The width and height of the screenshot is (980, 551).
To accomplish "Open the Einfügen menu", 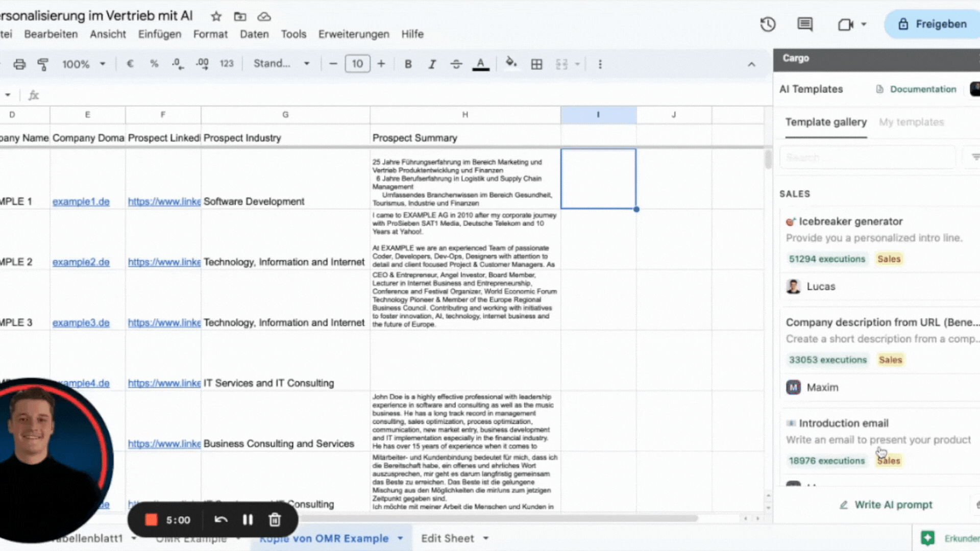I will 160,34.
